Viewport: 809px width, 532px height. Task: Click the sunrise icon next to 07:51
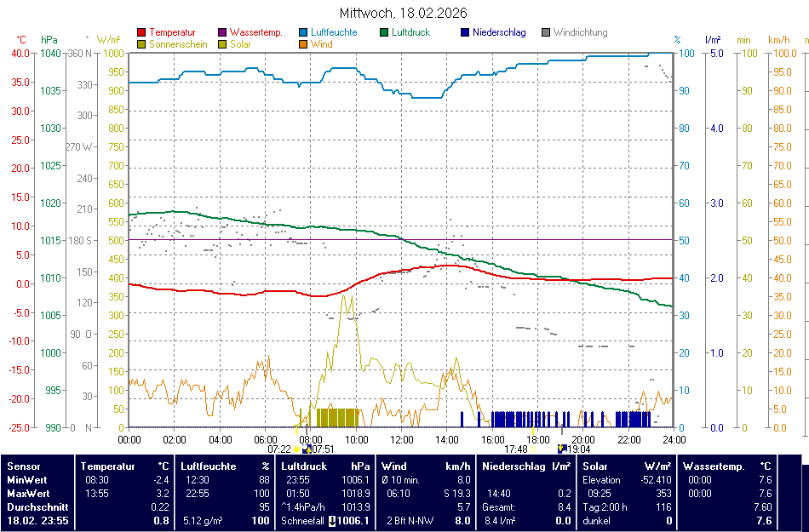306,449
